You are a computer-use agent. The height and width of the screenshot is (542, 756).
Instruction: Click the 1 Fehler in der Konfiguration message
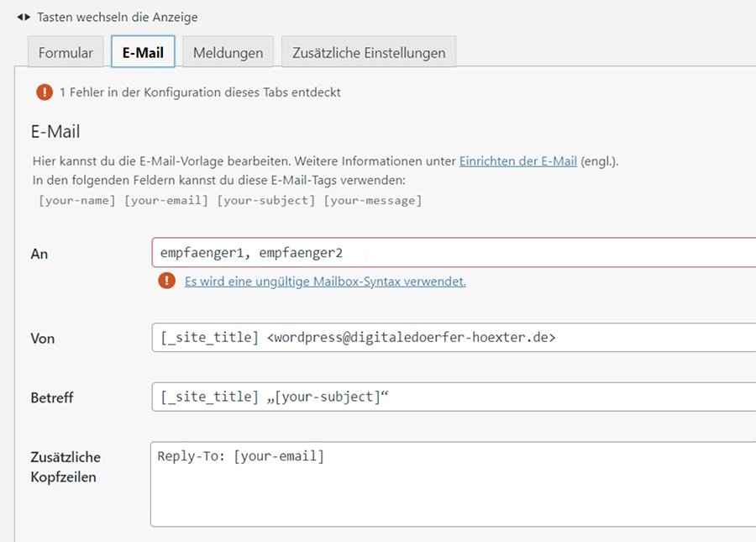[200, 92]
